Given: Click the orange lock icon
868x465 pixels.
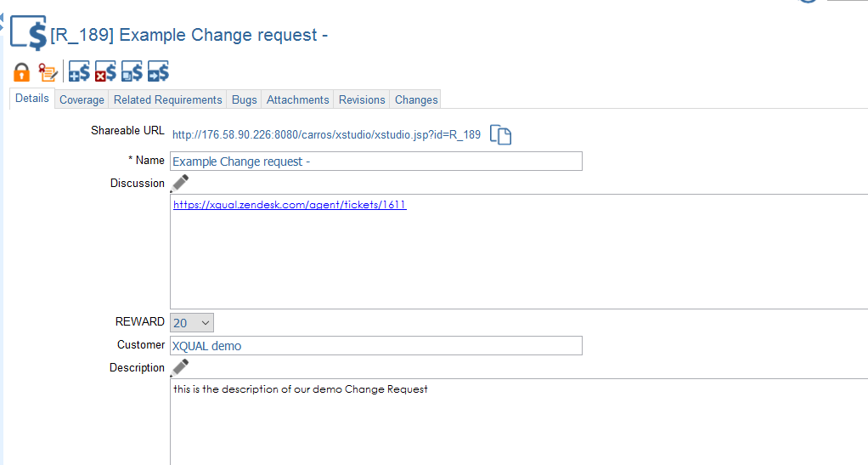Looking at the screenshot, I should (21, 72).
